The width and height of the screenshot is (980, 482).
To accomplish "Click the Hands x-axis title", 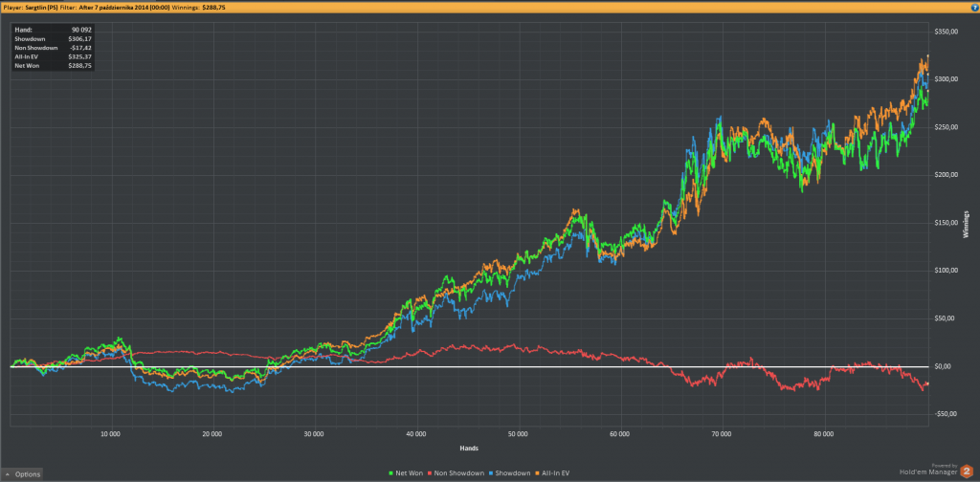I will [469, 448].
